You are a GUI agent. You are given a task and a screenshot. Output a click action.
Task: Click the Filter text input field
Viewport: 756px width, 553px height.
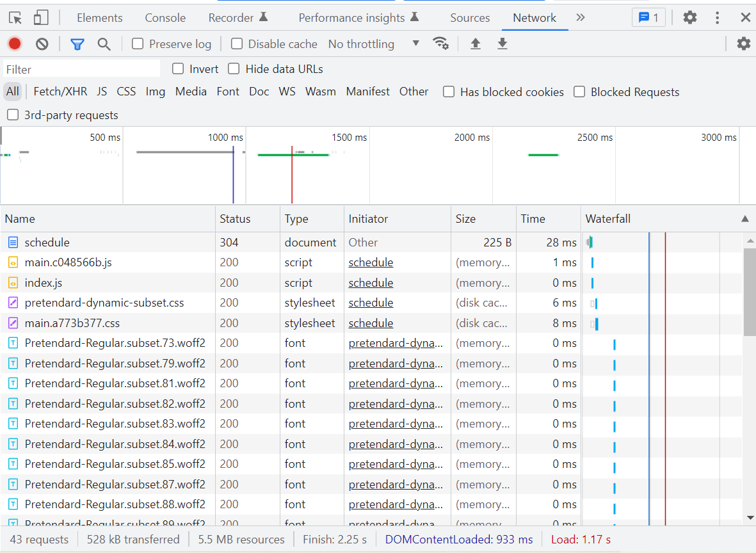coord(81,69)
